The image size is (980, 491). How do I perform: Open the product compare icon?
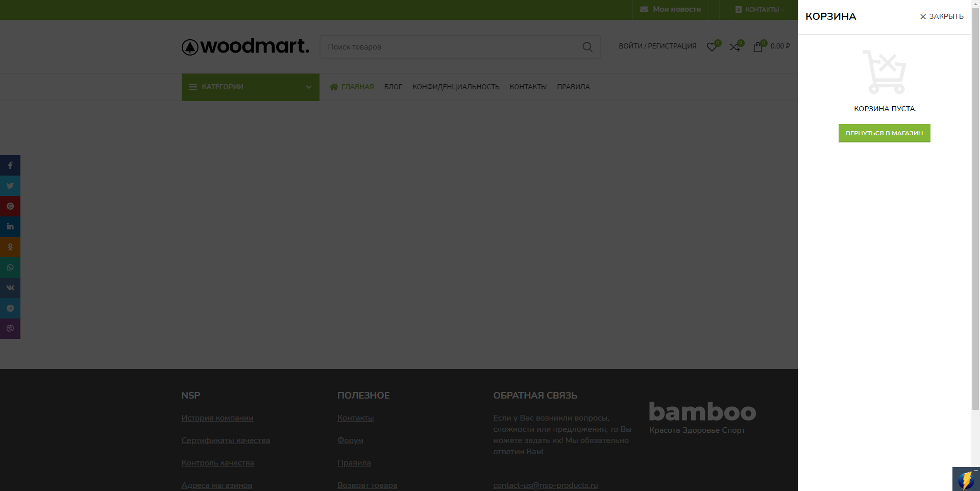tap(736, 46)
